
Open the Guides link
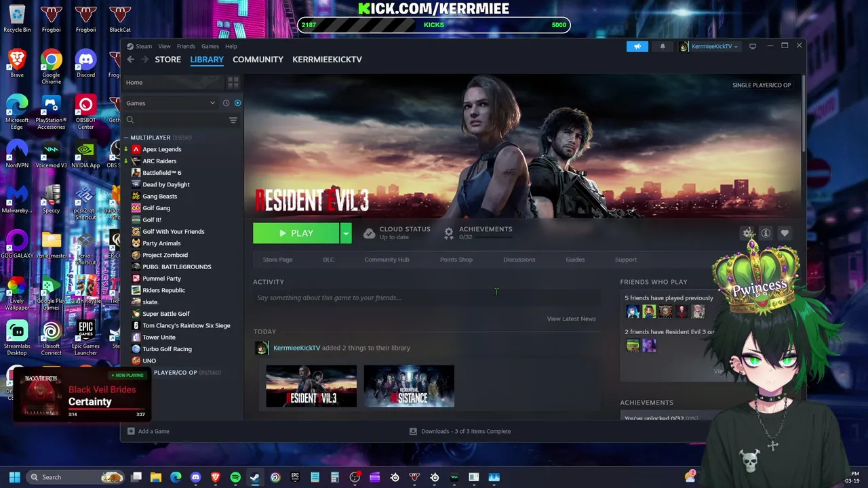coord(575,260)
